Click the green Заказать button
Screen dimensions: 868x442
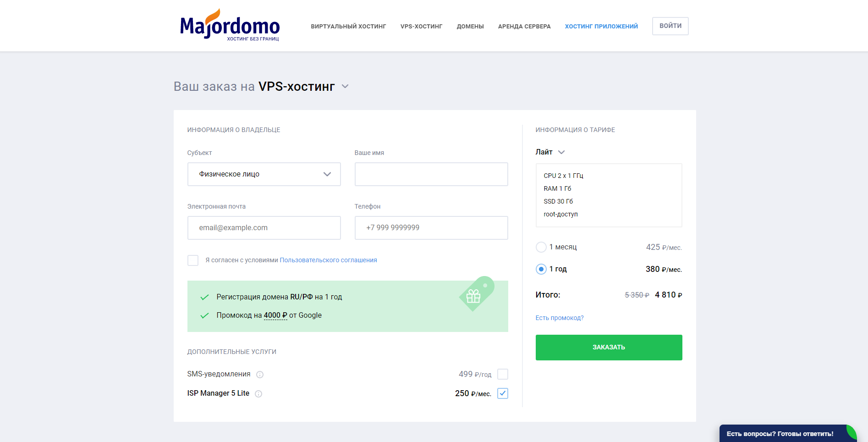tap(609, 348)
